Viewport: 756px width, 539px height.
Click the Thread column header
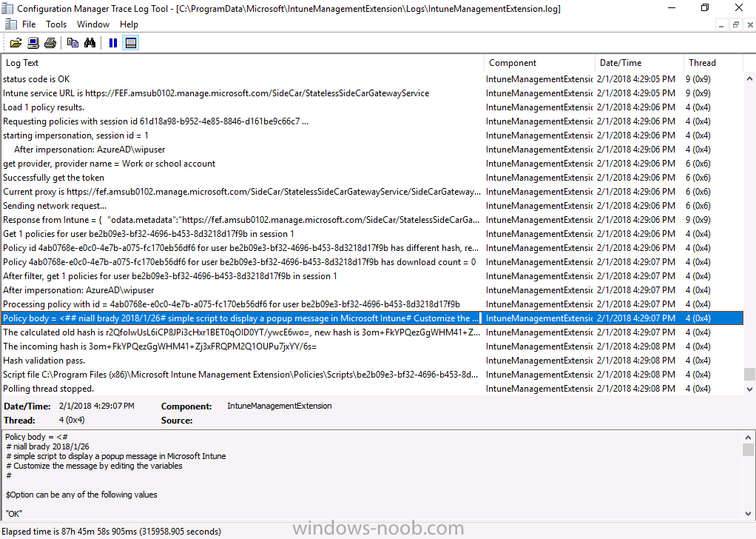click(712, 63)
